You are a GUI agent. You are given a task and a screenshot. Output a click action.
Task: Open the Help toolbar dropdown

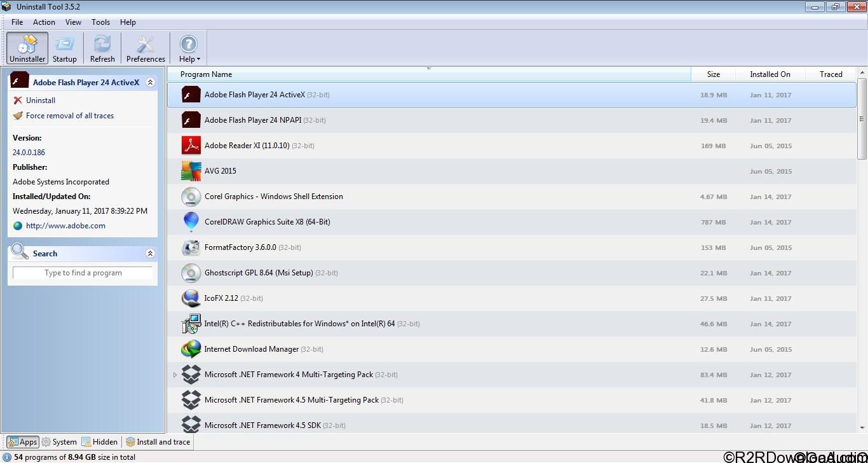pyautogui.click(x=189, y=48)
